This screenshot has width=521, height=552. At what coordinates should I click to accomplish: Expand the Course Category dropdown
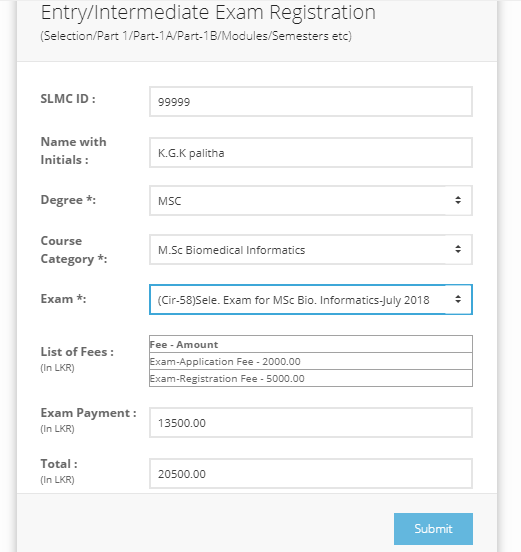coord(310,250)
